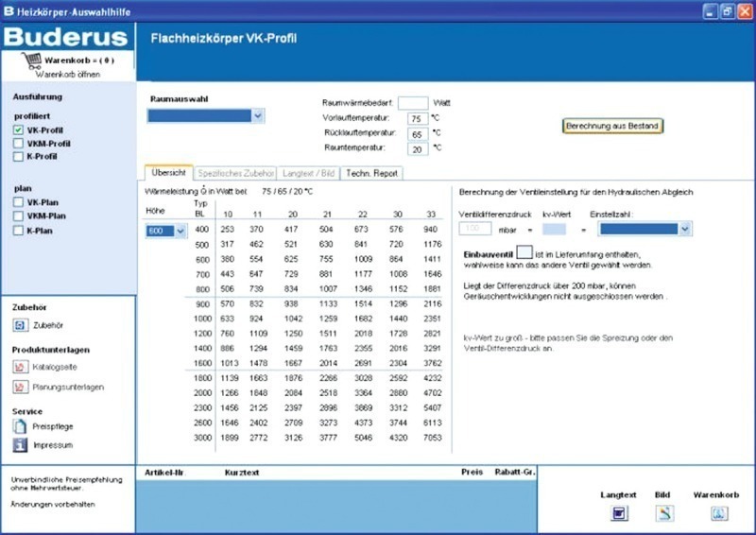Click Warenkorb öffnen link
The height and width of the screenshot is (535, 756).
[68, 75]
